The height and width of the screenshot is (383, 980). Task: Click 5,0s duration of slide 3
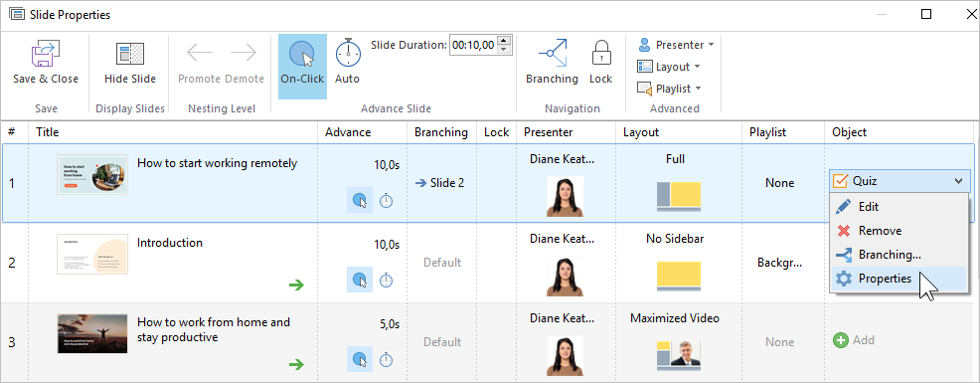tap(390, 324)
